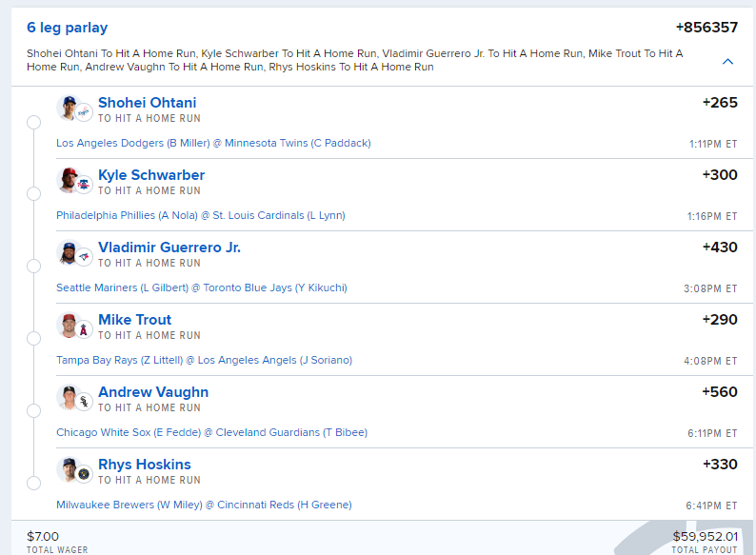Open Andrew Vaughn player link
This screenshot has width=756, height=555.
(153, 392)
